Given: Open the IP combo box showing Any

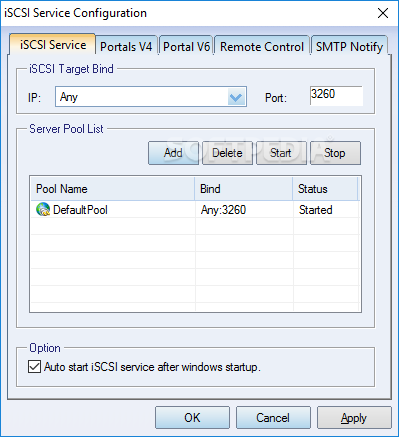Looking at the screenshot, I should (151, 97).
